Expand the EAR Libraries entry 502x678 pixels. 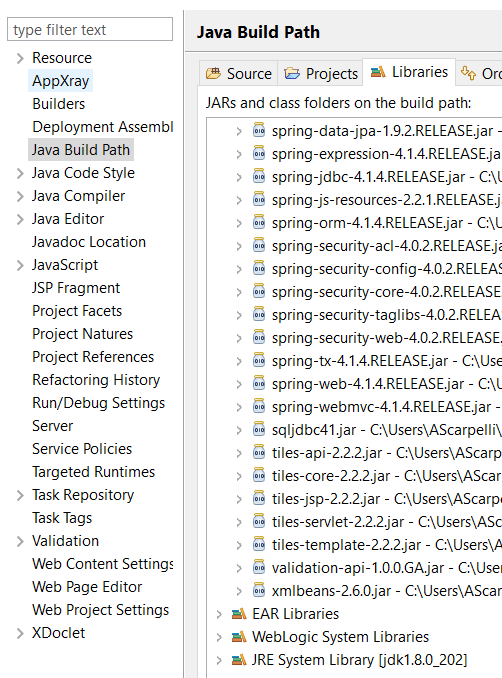(219, 614)
